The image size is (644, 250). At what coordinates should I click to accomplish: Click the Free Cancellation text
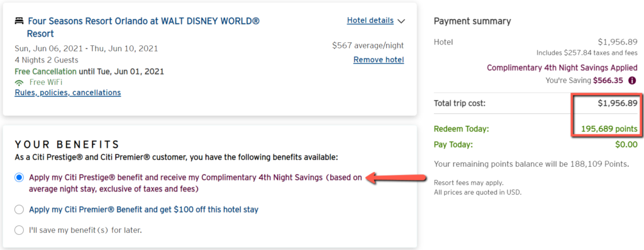45,72
